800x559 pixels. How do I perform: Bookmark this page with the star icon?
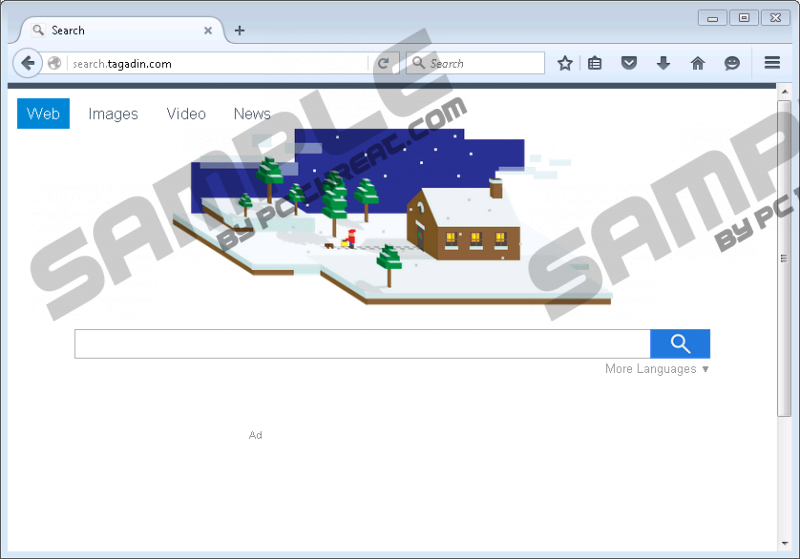click(x=565, y=63)
